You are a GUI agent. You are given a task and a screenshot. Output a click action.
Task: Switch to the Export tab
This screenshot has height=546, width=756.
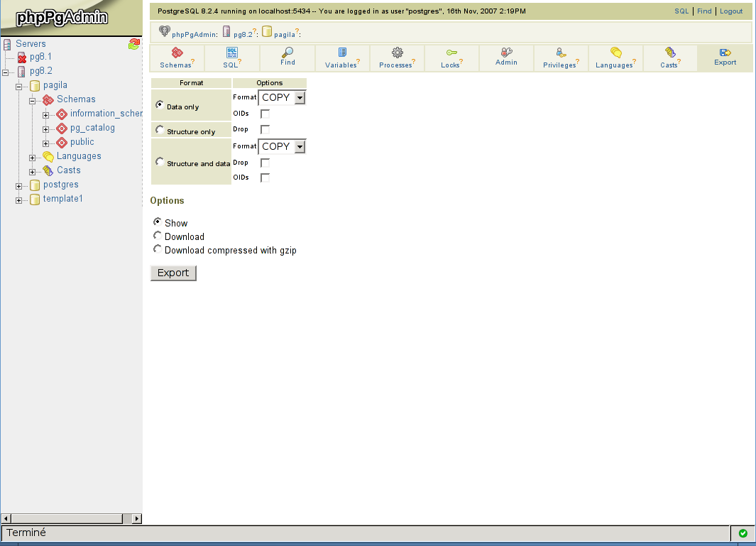pos(725,58)
